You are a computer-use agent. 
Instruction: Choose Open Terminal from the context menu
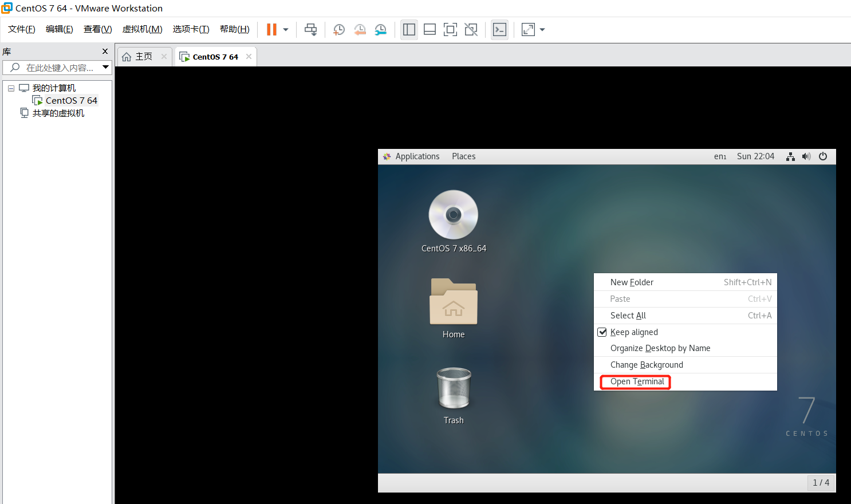(685, 381)
